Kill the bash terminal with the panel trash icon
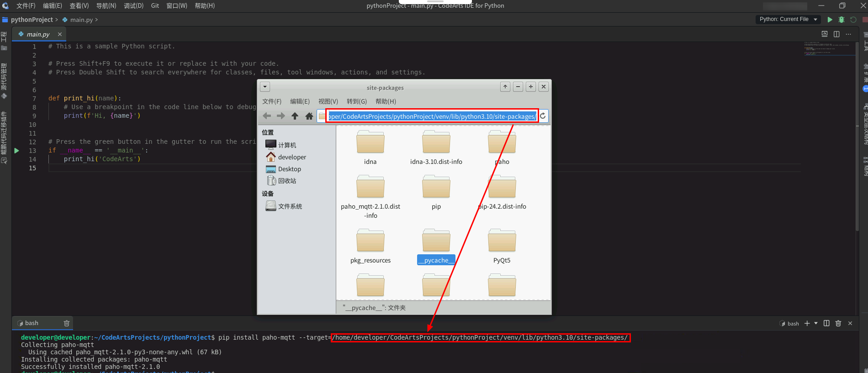Viewport: 868px width, 373px height. (x=838, y=323)
